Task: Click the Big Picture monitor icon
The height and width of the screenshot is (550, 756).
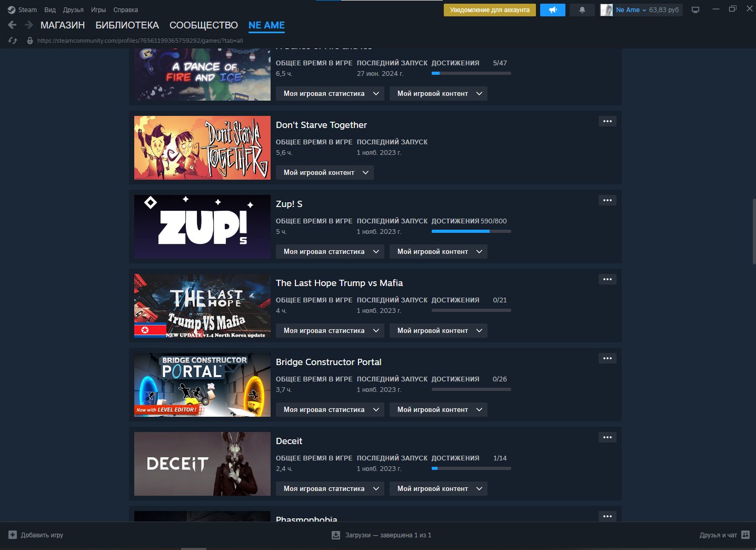Action: point(695,10)
